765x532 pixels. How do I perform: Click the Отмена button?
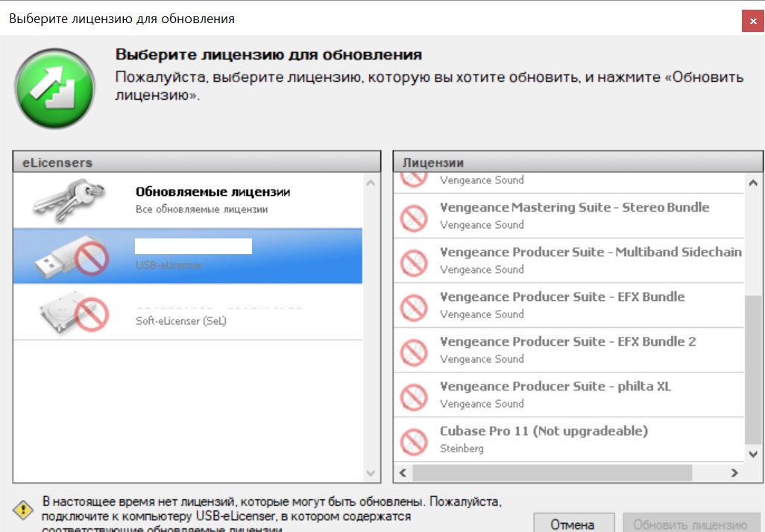click(574, 524)
